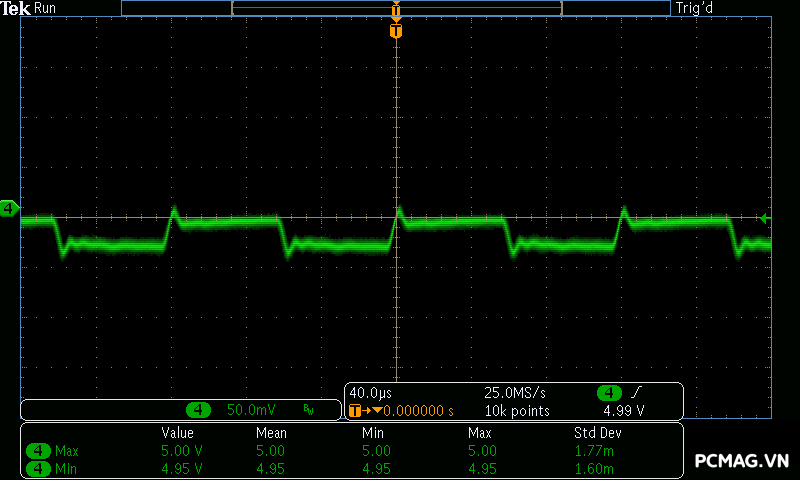Click the PCMAG.VN watermark

[x=741, y=460]
